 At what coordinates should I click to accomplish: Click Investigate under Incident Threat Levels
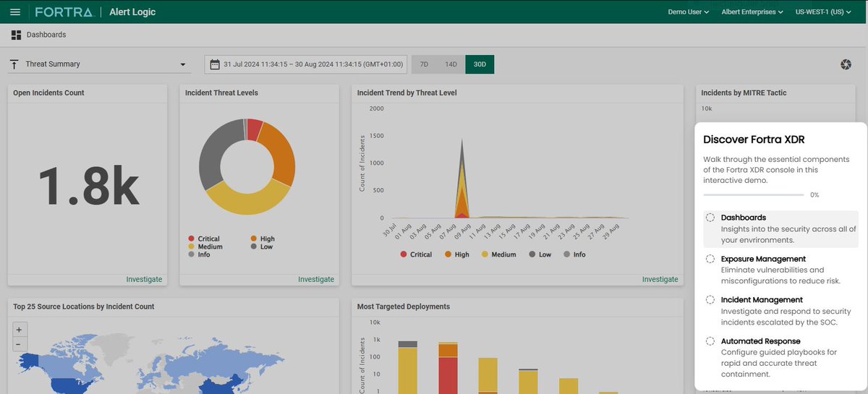[316, 279]
